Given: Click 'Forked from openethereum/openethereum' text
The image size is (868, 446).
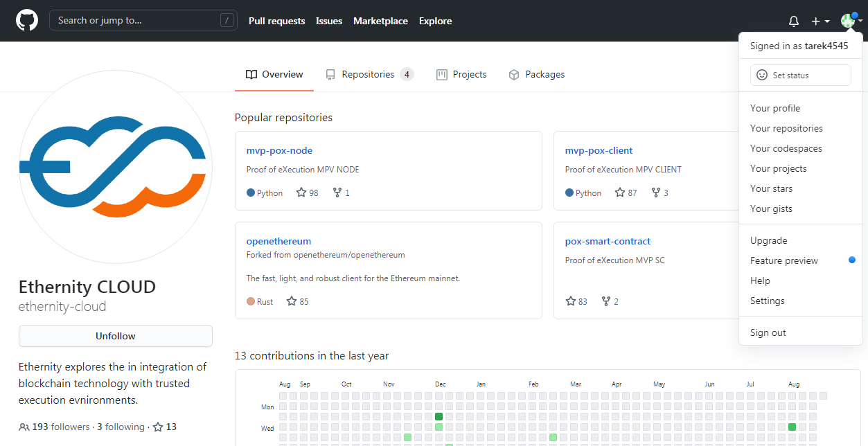Looking at the screenshot, I should coord(326,255).
